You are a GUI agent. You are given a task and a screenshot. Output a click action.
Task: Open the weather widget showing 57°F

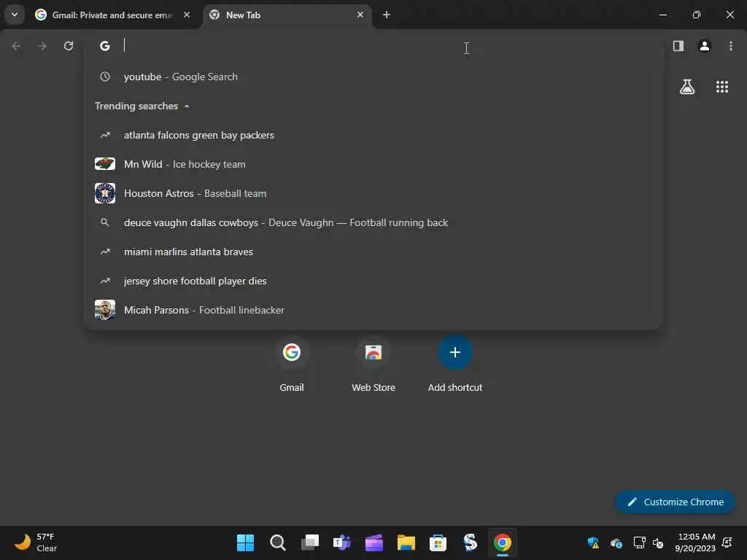36,542
